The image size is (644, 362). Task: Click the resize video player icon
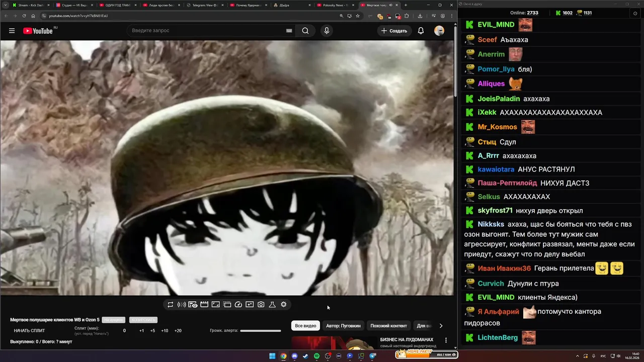coord(215,305)
